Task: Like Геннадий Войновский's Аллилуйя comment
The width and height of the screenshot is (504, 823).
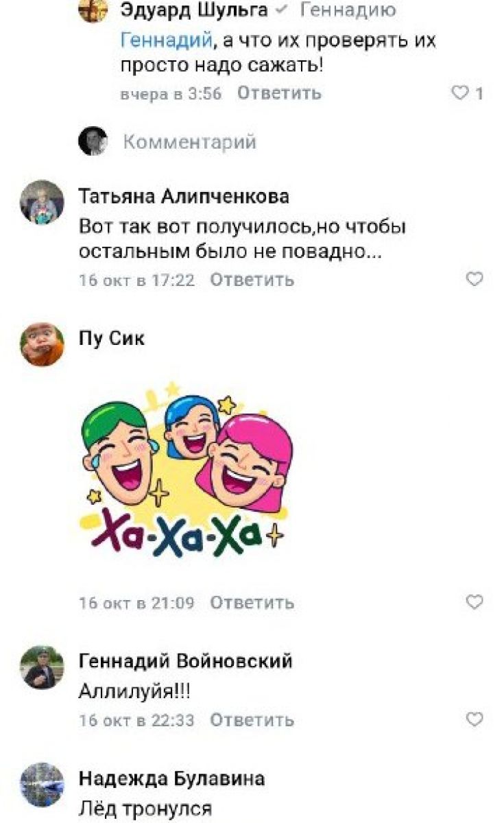Action: click(475, 719)
